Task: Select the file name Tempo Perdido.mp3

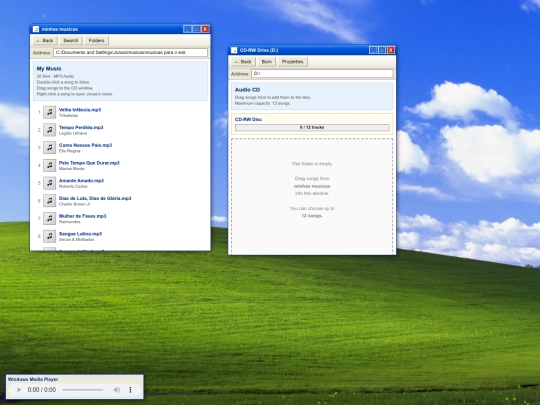Action: coord(81,127)
